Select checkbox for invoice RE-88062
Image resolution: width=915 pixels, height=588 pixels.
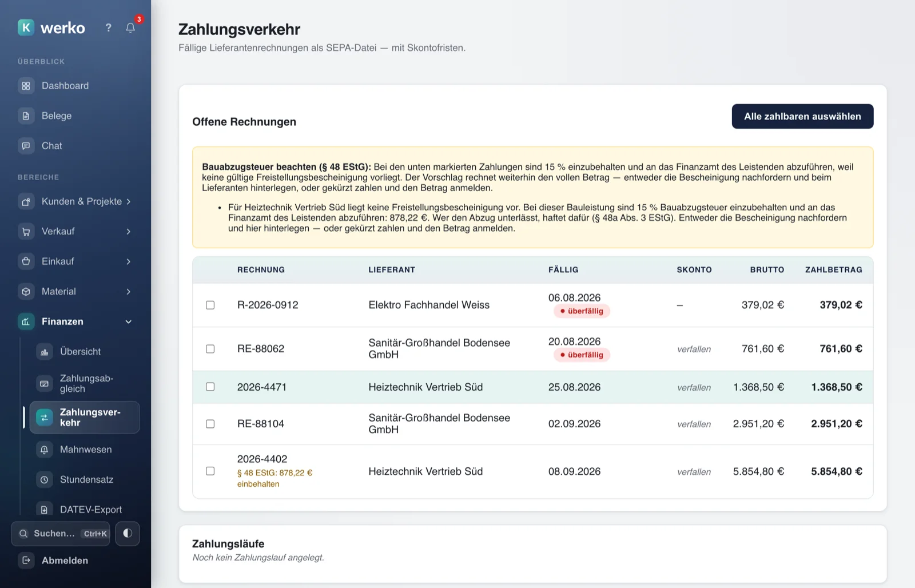click(210, 349)
